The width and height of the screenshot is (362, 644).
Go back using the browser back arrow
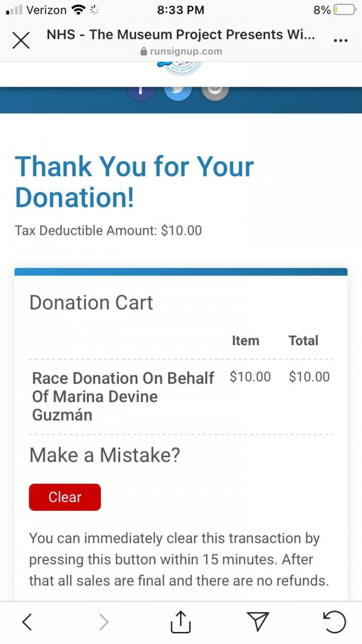coord(27,622)
